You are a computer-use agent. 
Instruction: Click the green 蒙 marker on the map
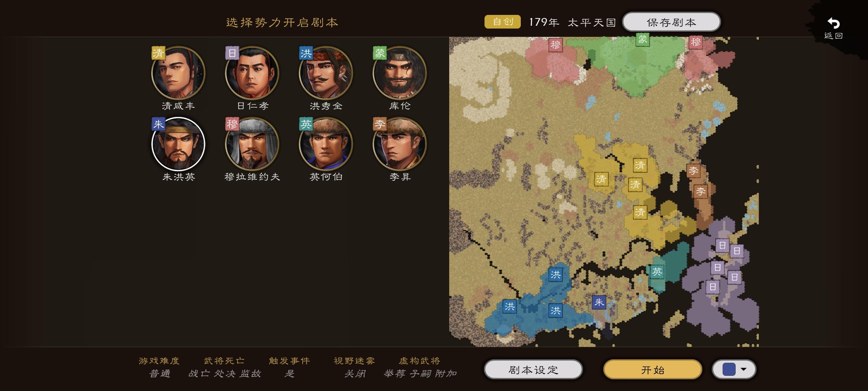click(643, 39)
